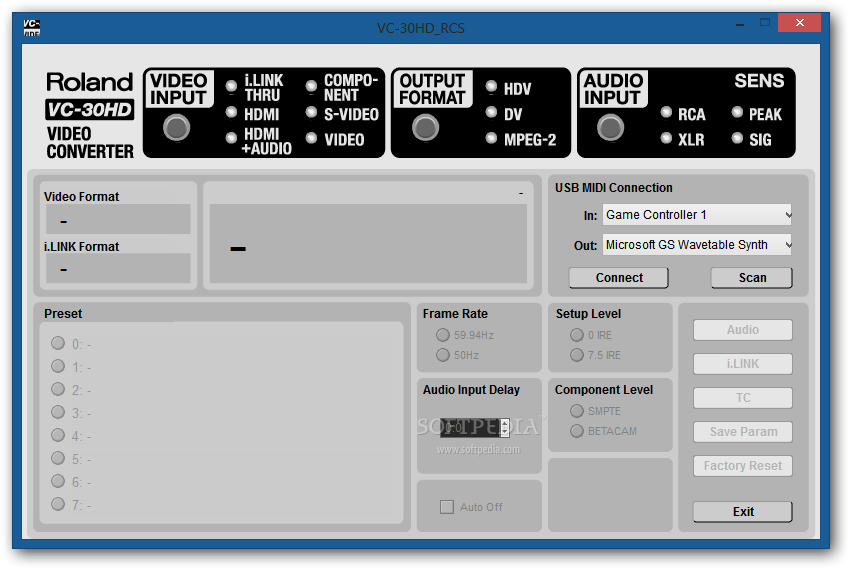
Task: Click the VC-30HD app icon in title bar
Action: point(31,28)
